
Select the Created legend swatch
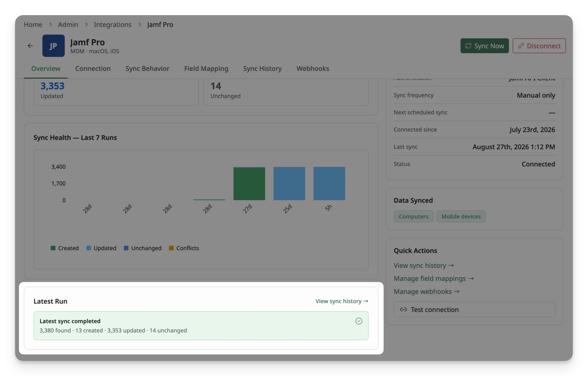[53, 248]
